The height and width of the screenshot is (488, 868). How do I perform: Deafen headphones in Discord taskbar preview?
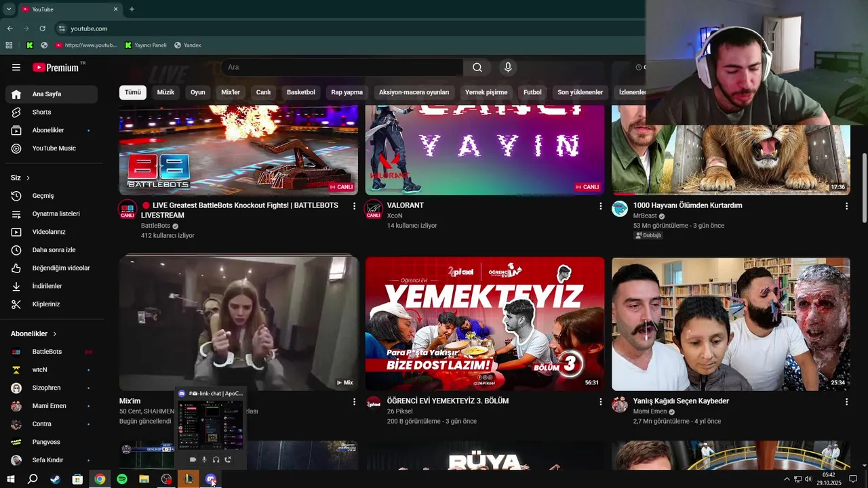(216, 460)
